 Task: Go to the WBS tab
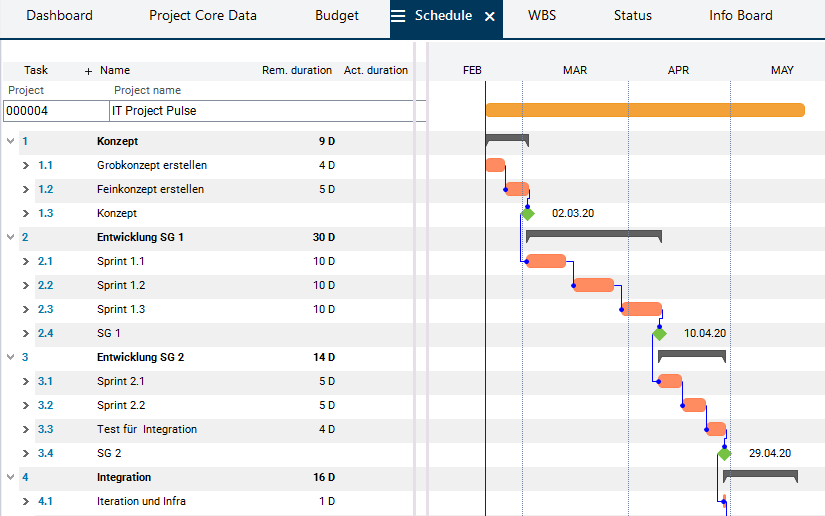(x=542, y=16)
